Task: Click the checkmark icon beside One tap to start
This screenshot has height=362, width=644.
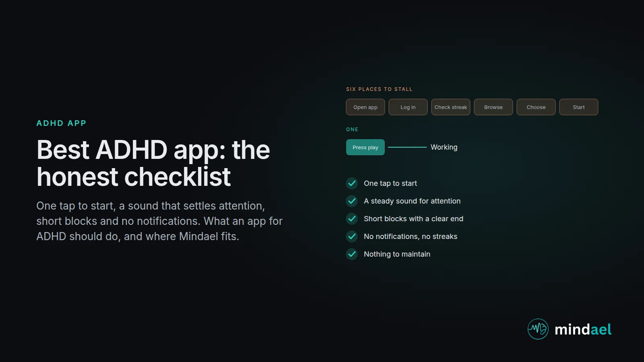Action: point(352,183)
